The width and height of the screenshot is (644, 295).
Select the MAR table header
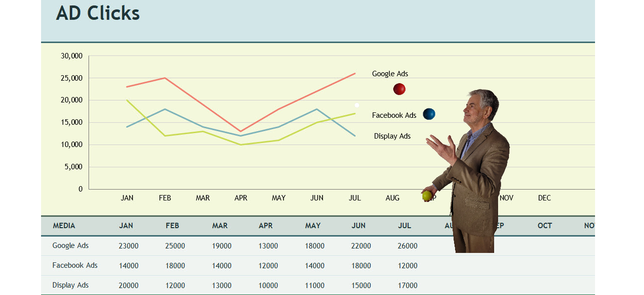coord(220,226)
